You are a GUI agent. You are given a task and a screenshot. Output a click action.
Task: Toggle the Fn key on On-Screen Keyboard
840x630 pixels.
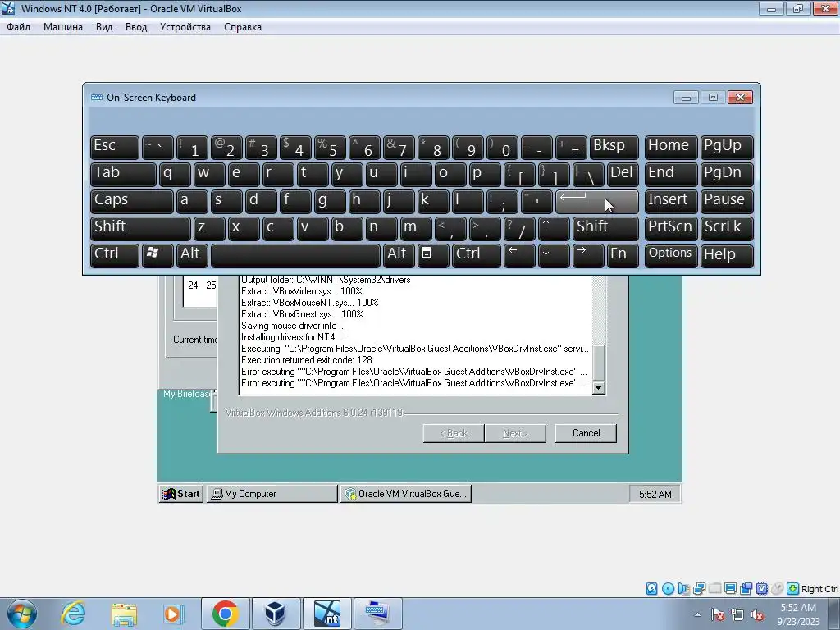[623, 255]
